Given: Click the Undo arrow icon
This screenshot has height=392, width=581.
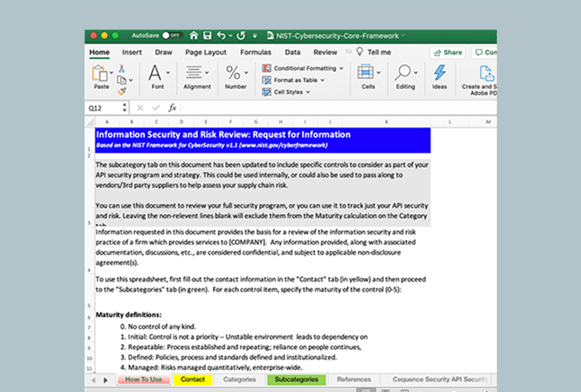Looking at the screenshot, I should click(221, 36).
